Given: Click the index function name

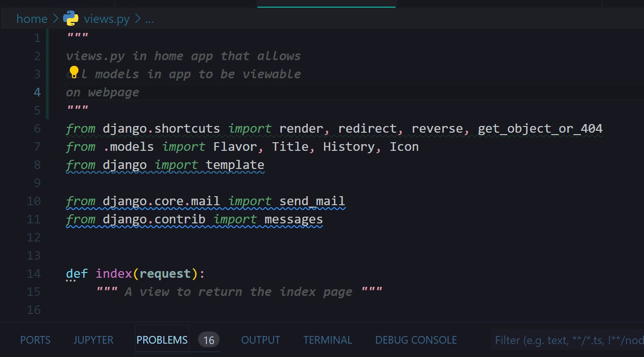Looking at the screenshot, I should point(114,273).
